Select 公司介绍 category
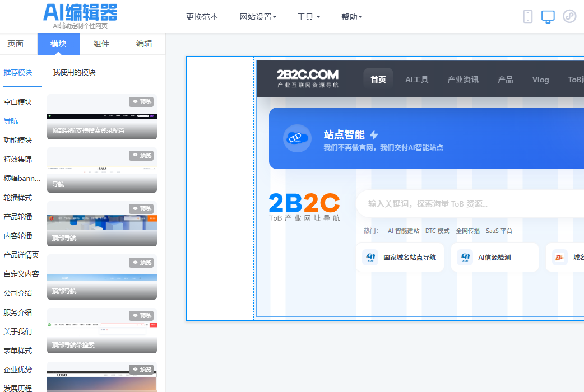Screen dimensions: 584x392 18,293
